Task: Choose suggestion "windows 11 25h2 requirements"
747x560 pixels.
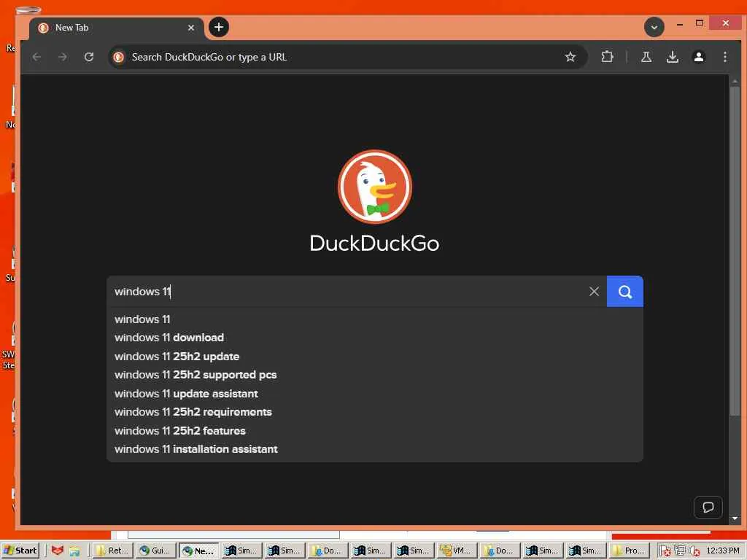Action: pos(375,412)
